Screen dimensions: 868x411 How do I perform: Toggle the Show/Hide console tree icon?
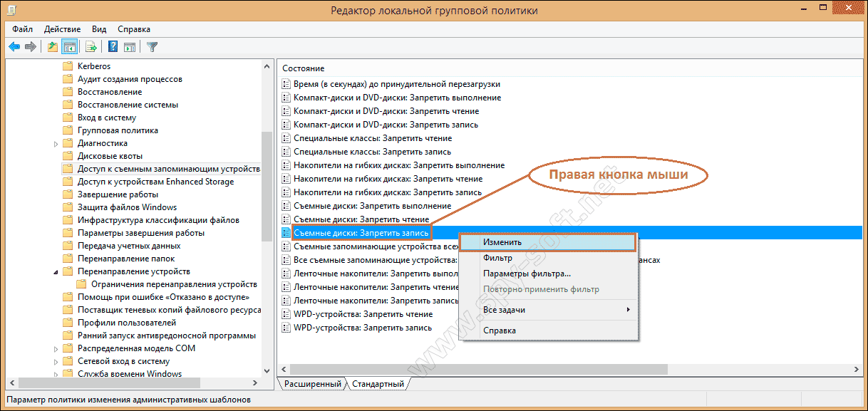(x=69, y=47)
